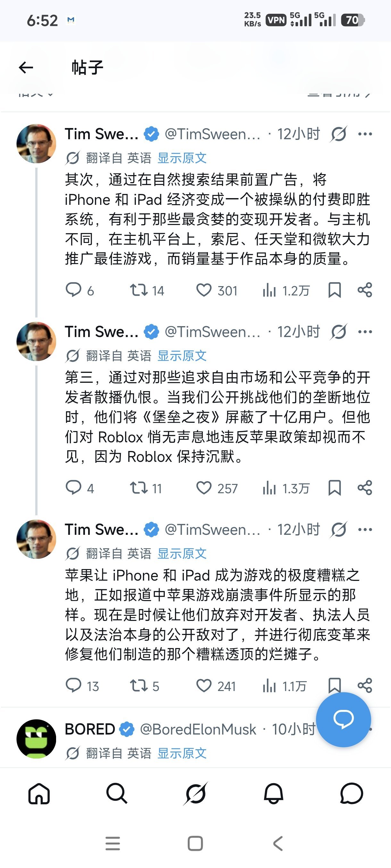The image size is (391, 868).
Task: Open messages icon in bottom bar
Action: click(x=352, y=793)
